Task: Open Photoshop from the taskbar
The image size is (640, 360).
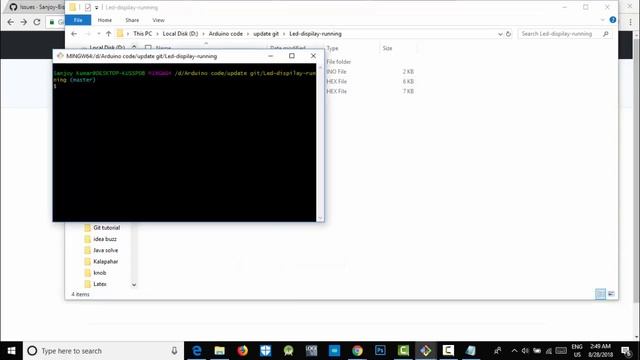Action: (380, 351)
